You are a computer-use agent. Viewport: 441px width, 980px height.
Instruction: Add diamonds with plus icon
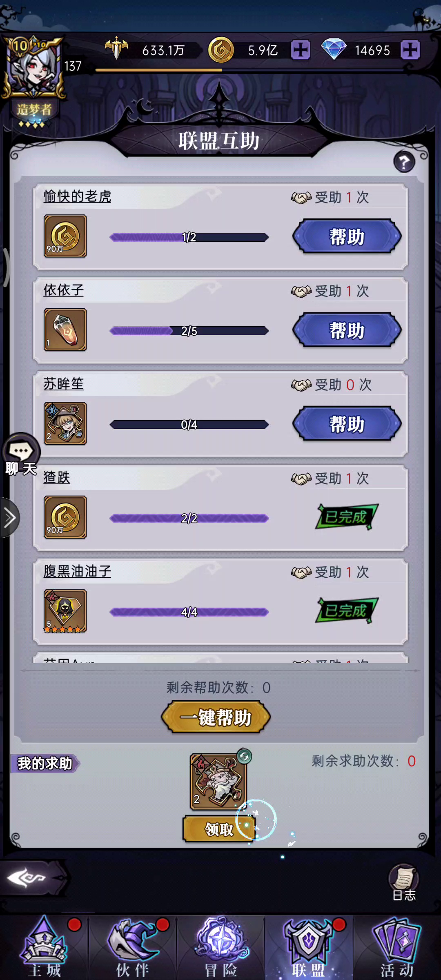410,50
